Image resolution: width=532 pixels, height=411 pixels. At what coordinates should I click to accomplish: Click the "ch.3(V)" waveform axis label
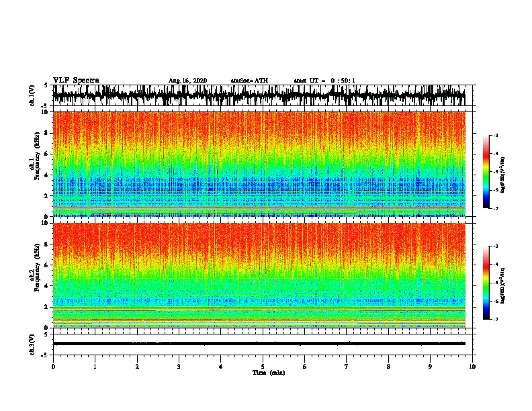point(32,345)
